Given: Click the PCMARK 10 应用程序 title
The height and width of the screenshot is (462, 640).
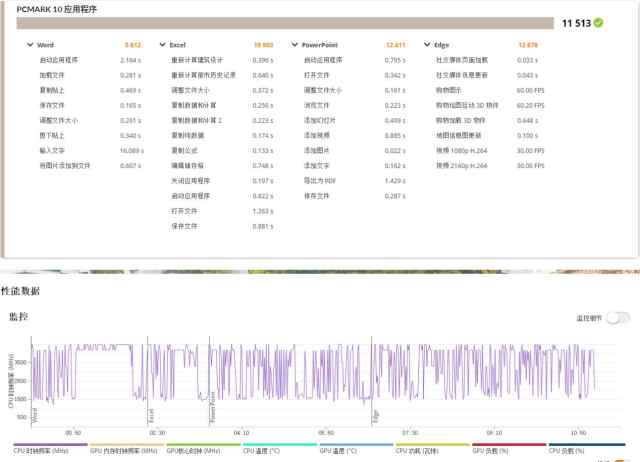Looking at the screenshot, I should pos(56,9).
